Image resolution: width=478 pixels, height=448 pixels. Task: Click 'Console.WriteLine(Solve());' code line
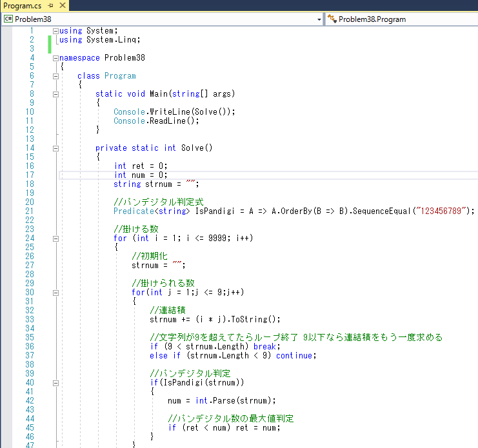click(174, 112)
